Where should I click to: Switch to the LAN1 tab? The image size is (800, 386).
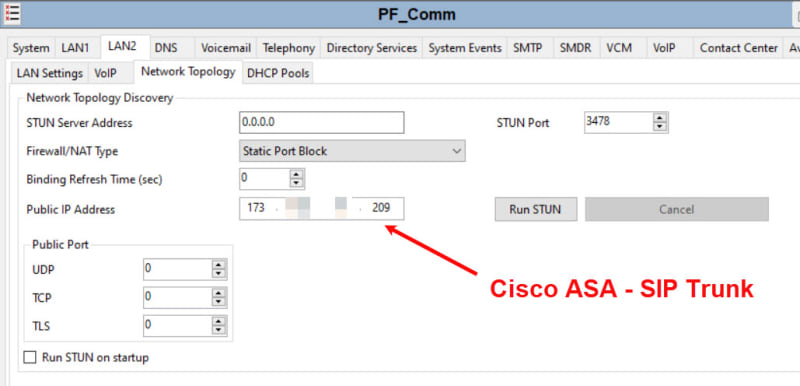coord(75,48)
